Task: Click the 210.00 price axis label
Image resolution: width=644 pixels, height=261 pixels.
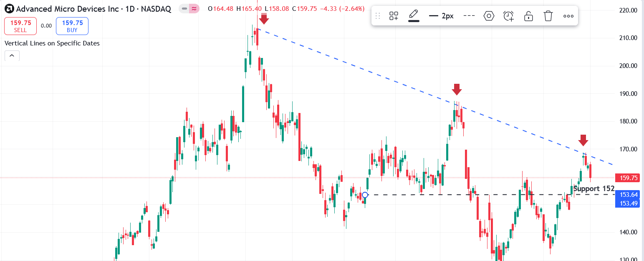Action: point(628,38)
